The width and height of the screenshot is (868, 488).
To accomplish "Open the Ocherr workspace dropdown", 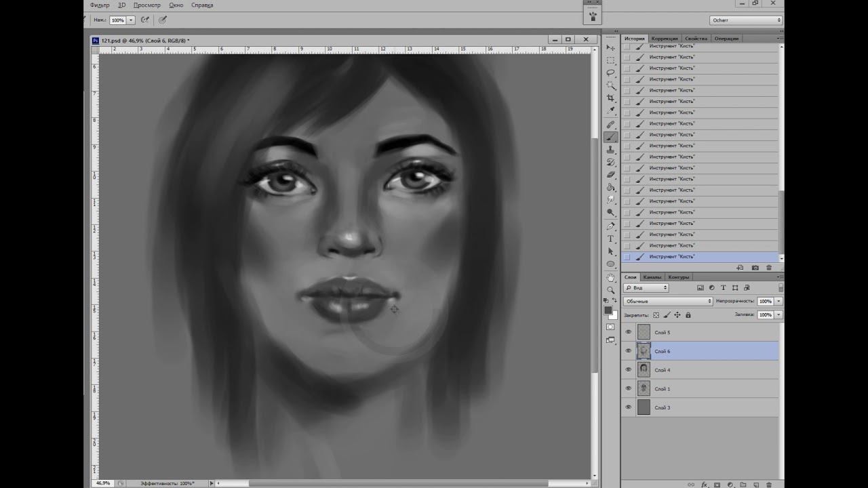I will tap(746, 20).
